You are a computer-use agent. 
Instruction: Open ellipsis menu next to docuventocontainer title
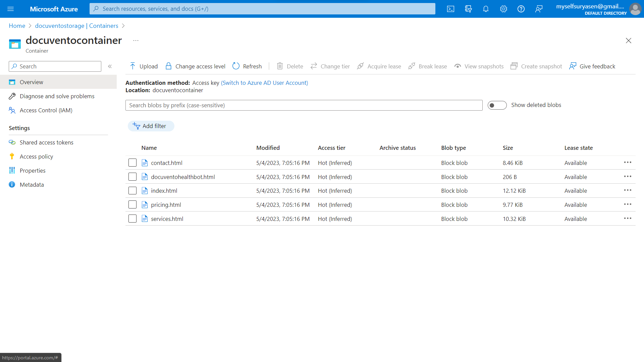[x=136, y=41]
